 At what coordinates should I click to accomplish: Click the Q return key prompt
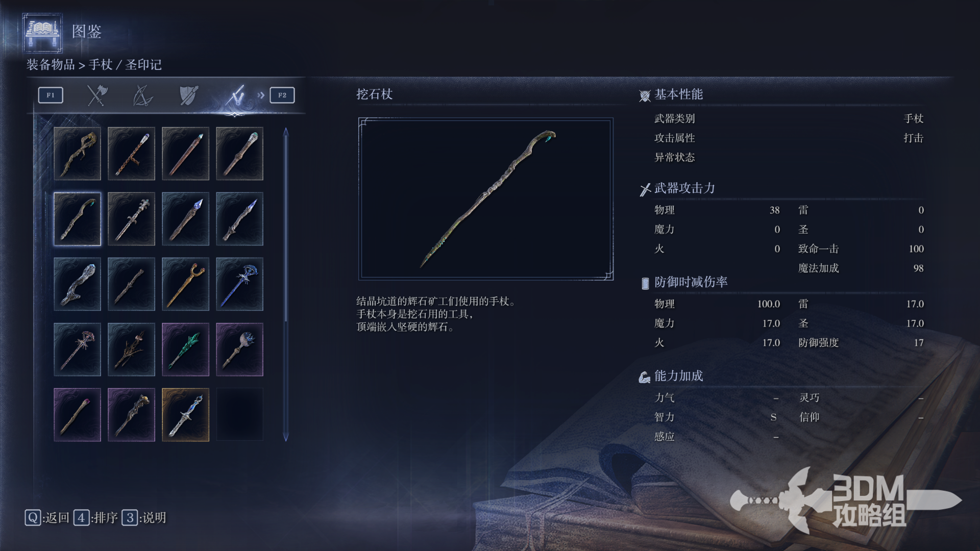pos(47,518)
